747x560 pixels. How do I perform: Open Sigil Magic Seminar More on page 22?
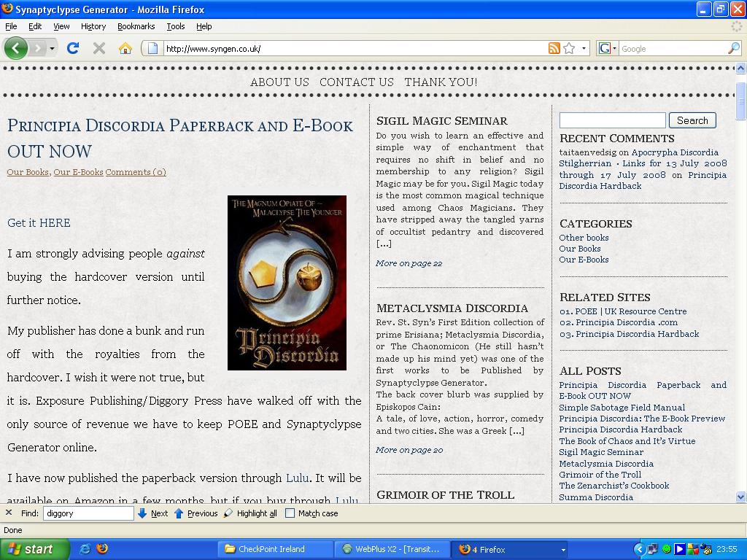(409, 262)
